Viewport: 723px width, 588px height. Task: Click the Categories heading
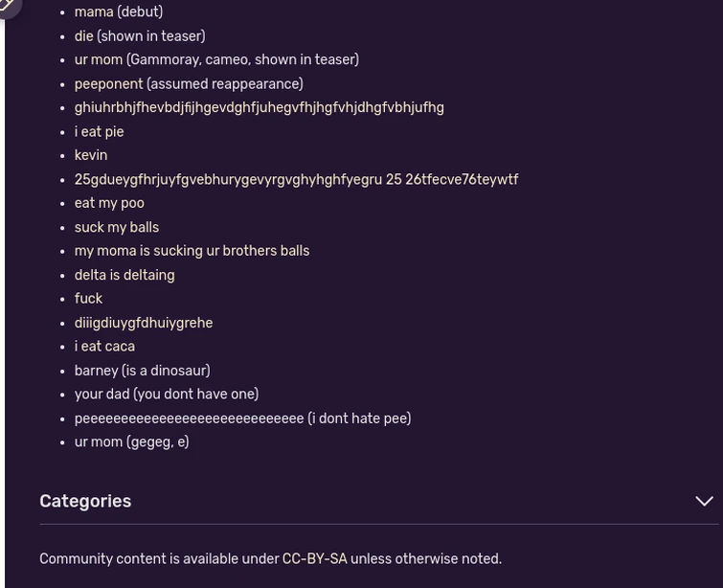pos(85,501)
